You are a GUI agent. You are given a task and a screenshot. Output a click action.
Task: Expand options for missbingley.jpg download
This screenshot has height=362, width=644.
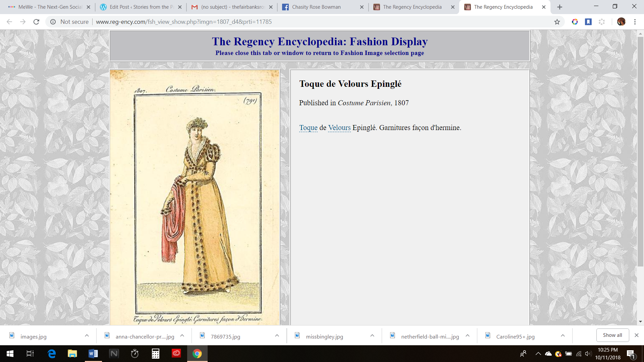(372, 336)
